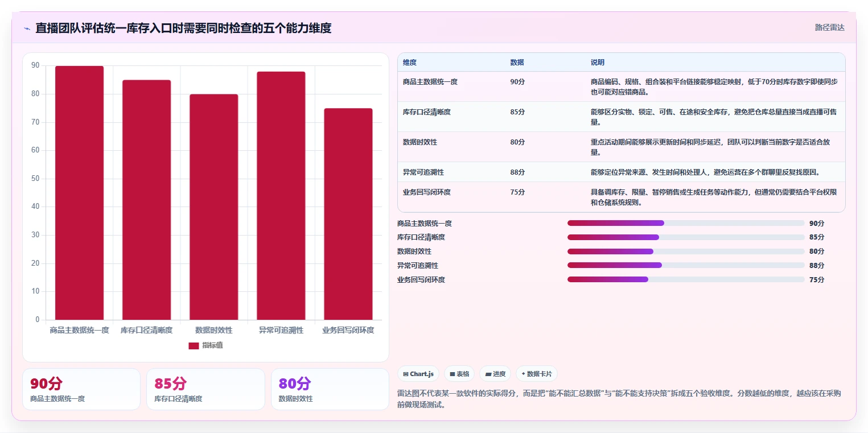The width and height of the screenshot is (868, 433).
Task: Click the 库存口径清晰度 bar in chart
Action: coord(146,200)
